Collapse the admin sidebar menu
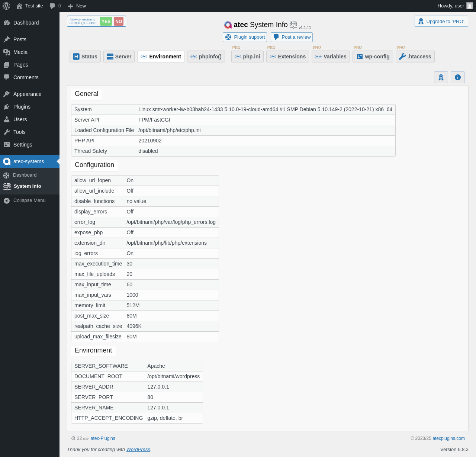The width and height of the screenshot is (476, 457). [29, 200]
